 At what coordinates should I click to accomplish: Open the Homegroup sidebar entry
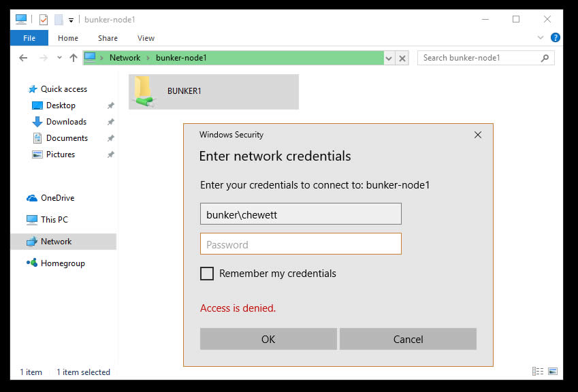[x=61, y=263]
